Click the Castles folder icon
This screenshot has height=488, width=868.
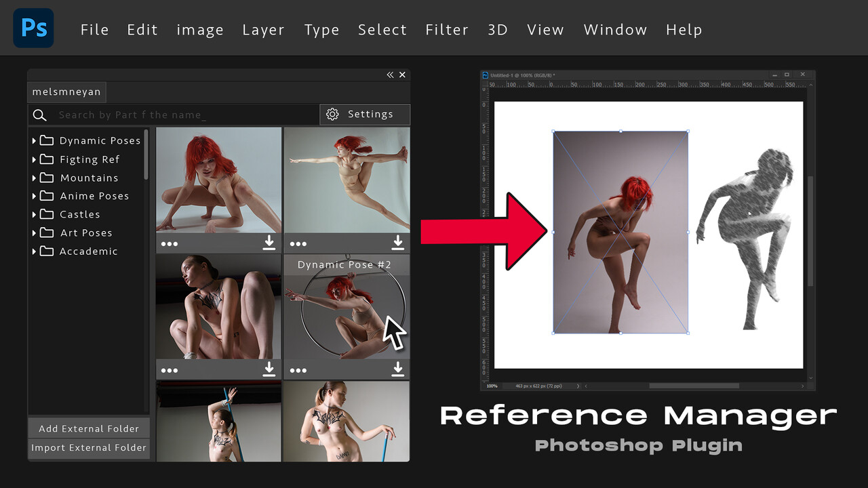coord(47,214)
